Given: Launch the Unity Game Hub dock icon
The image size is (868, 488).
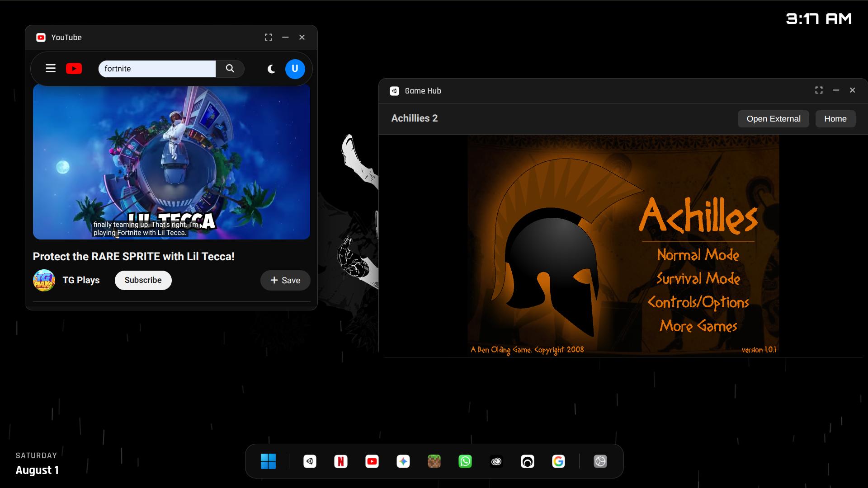Looking at the screenshot, I should click(x=310, y=461).
